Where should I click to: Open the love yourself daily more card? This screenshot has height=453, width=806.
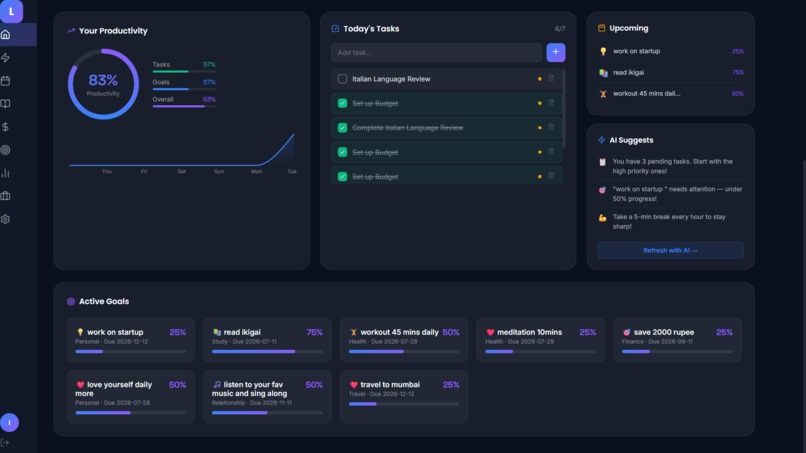click(131, 396)
